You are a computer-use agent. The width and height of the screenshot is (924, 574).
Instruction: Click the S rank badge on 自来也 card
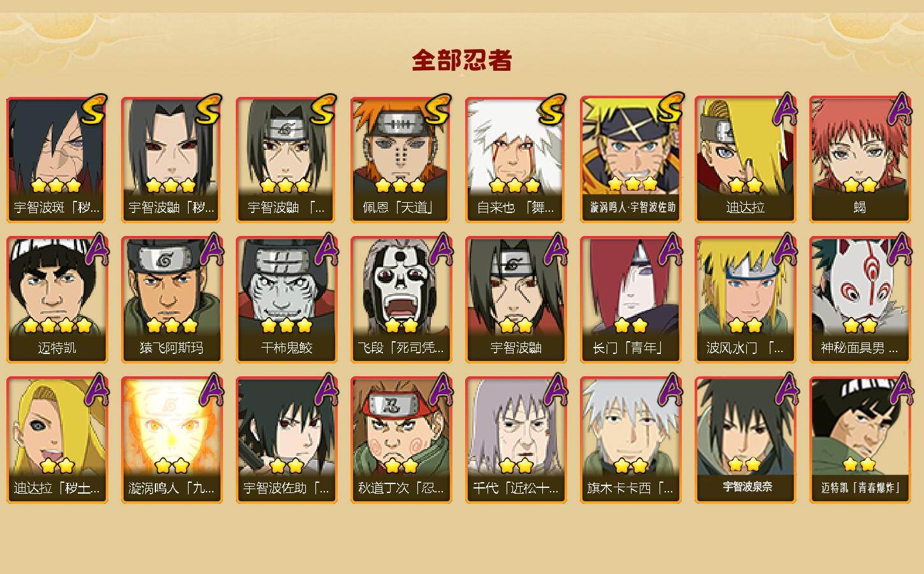click(552, 110)
